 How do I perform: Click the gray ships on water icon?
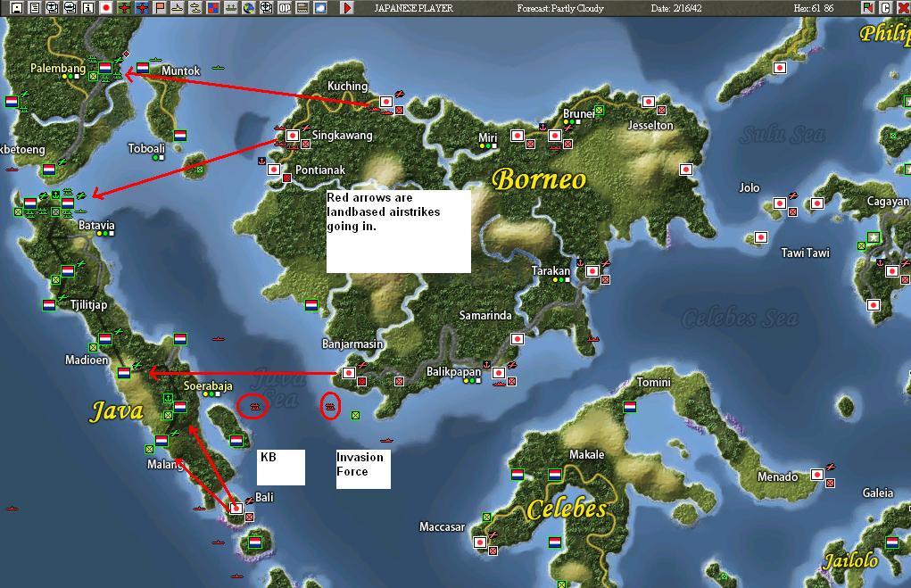231,7
